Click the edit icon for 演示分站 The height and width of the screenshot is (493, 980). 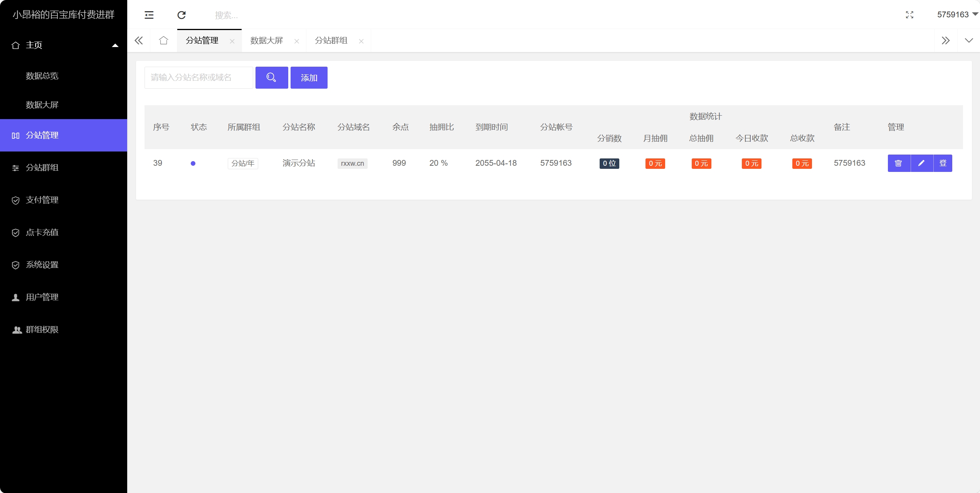[919, 163]
